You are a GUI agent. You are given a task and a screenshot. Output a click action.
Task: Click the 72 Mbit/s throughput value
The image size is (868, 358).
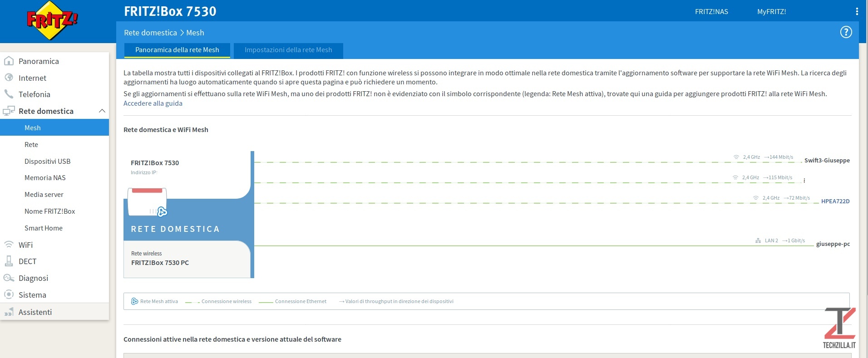tap(797, 198)
